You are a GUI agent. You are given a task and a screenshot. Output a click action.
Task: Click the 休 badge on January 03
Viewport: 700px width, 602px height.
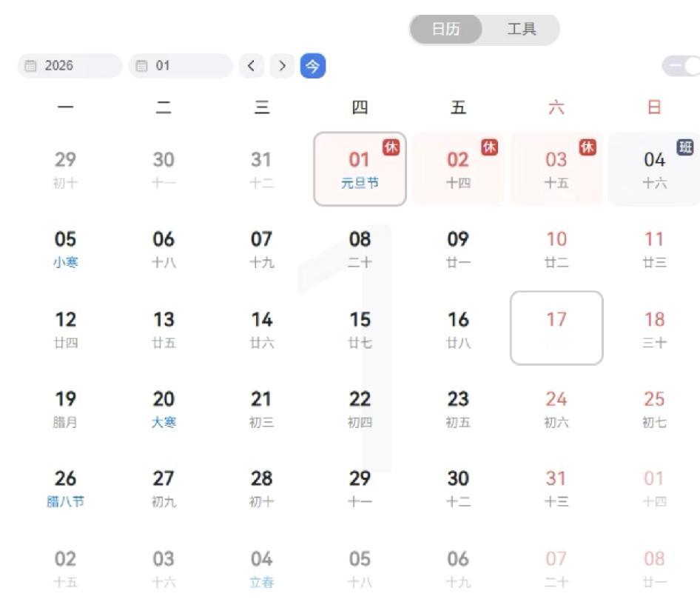click(588, 147)
